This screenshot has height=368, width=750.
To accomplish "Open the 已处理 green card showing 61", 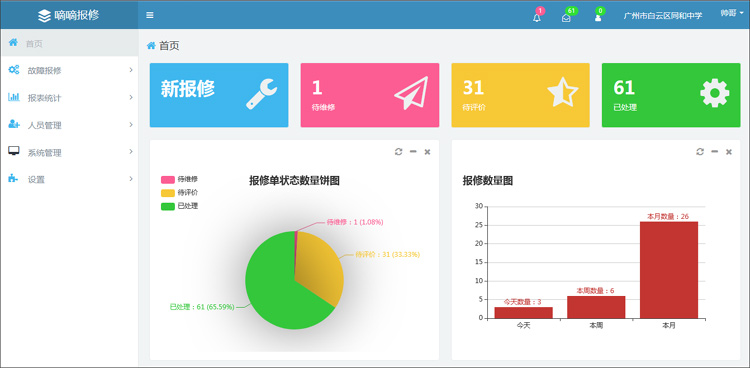I will (x=671, y=95).
